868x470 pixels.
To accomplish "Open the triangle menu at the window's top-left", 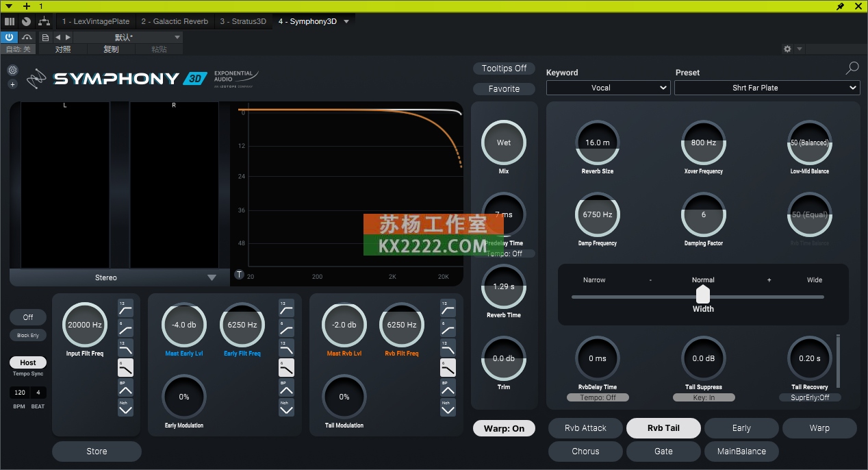I will point(9,6).
